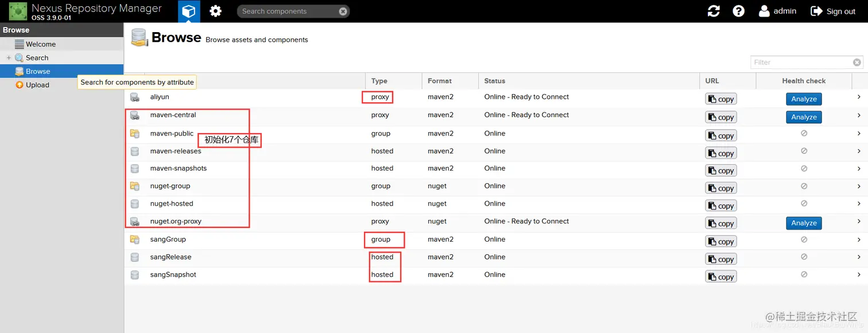Screen dimensions: 868x333
Task: Open sangSnapshot row chevron arrow
Action: 859,274
